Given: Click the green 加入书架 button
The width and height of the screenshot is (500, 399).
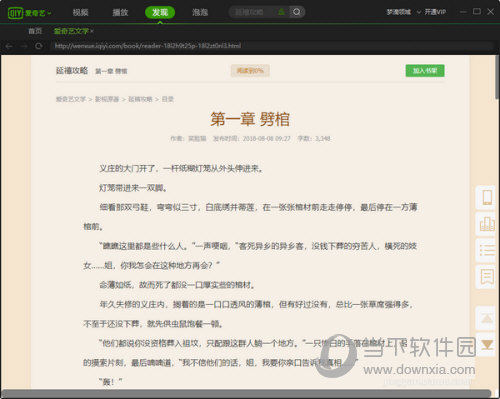Looking at the screenshot, I should click(x=425, y=71).
